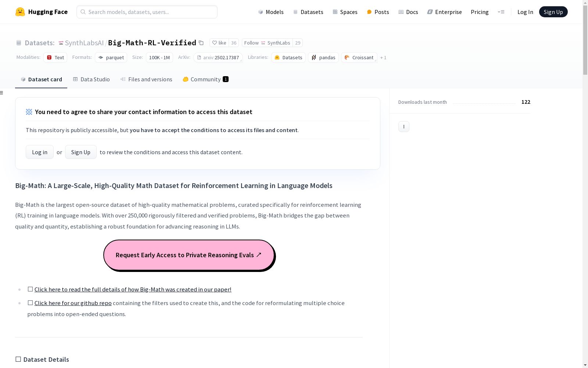The height and width of the screenshot is (368, 588).
Task: Expand the +1 more libraries tag
Action: point(383,57)
